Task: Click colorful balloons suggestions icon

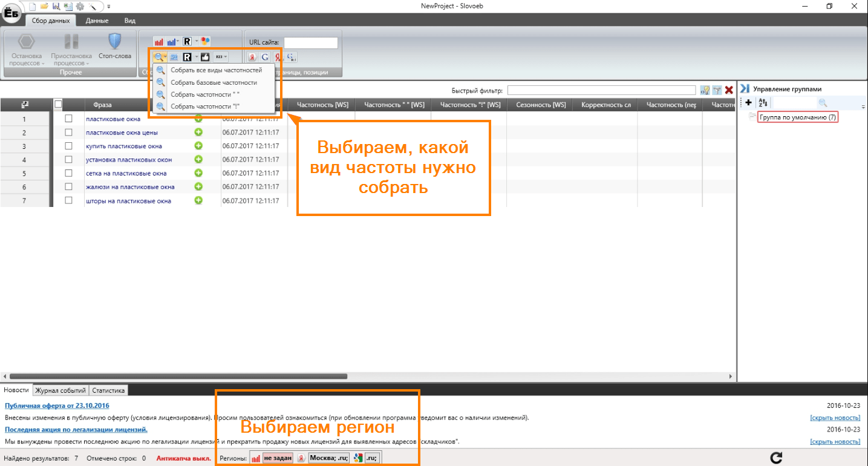Action: click(205, 41)
